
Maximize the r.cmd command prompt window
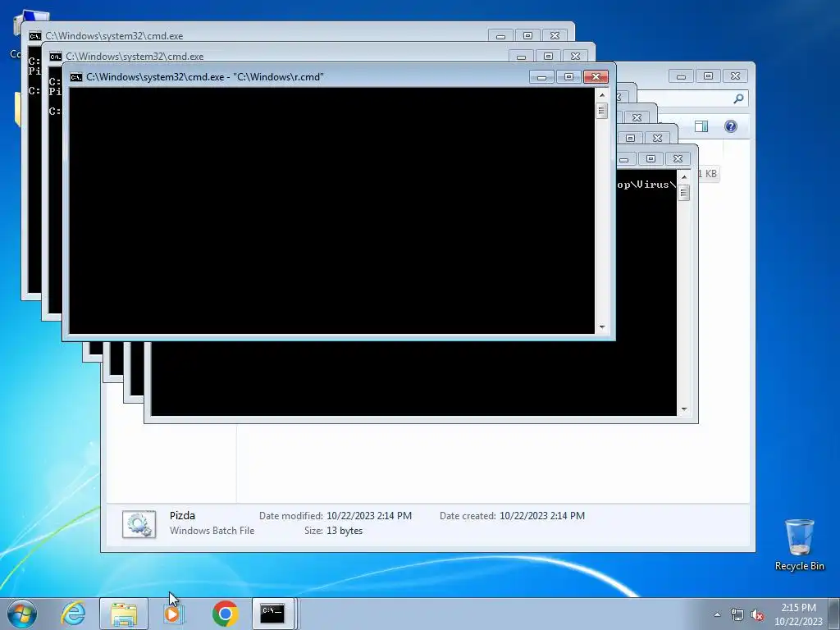pos(568,77)
